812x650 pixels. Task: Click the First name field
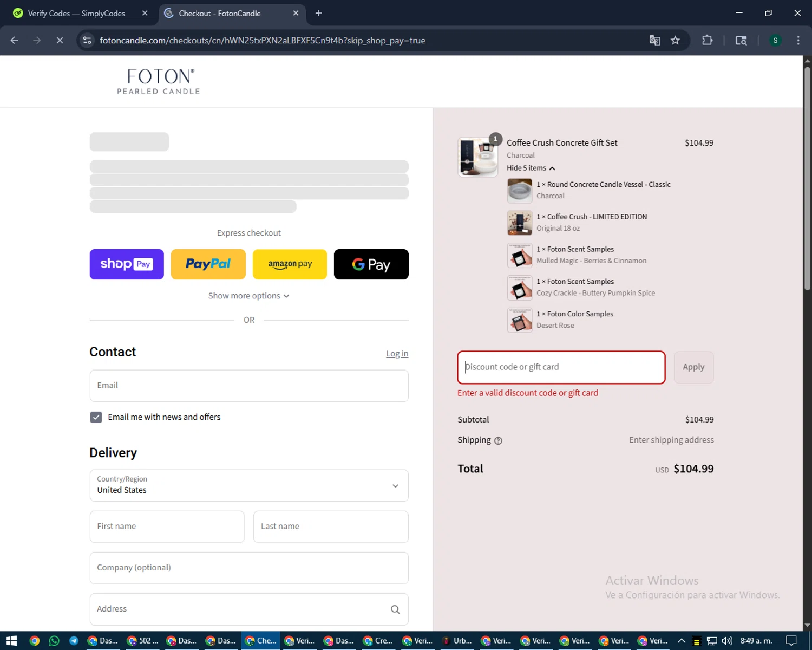coord(167,526)
